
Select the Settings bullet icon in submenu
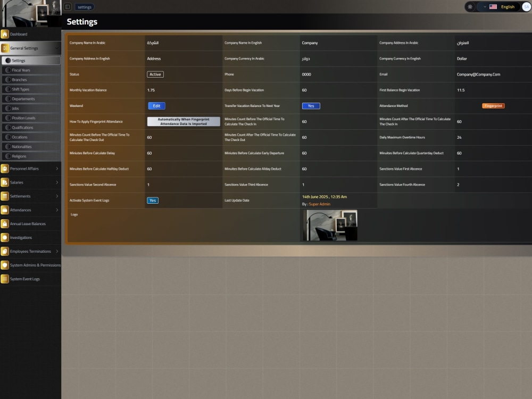pyautogui.click(x=8, y=61)
